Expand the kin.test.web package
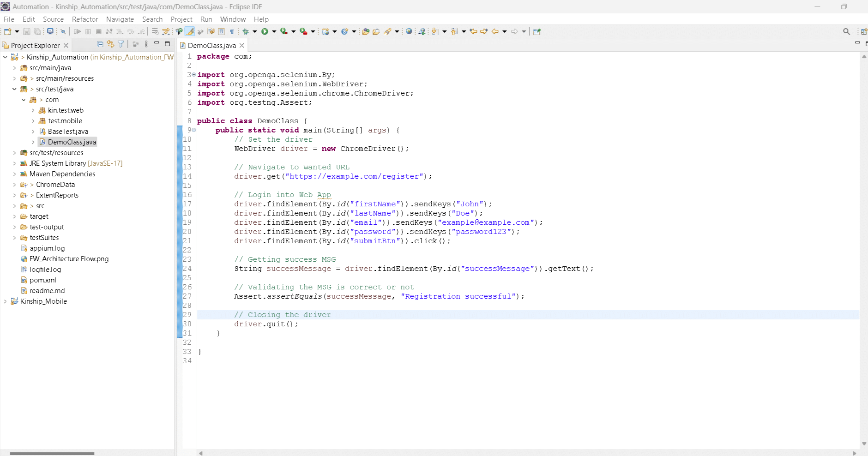The height and width of the screenshot is (456, 868). click(x=33, y=110)
